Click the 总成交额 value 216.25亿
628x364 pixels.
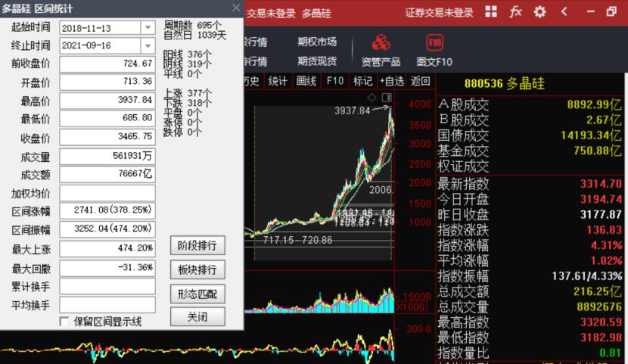597,291
